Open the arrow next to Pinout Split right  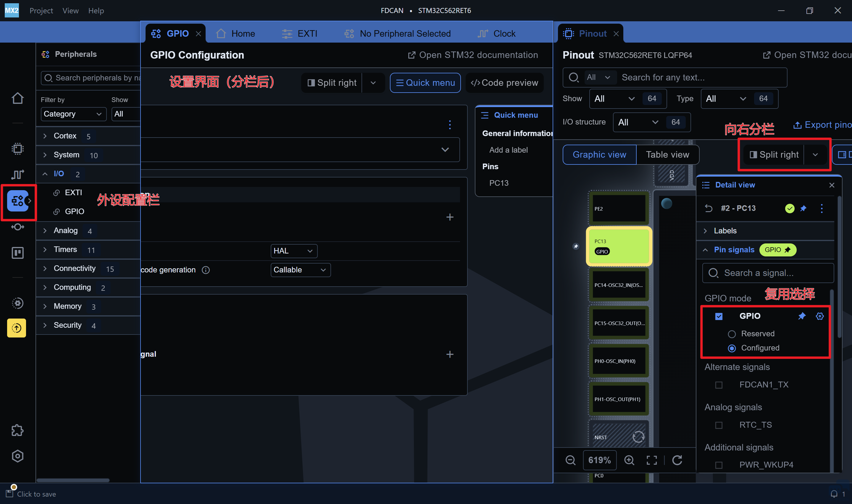tap(815, 155)
